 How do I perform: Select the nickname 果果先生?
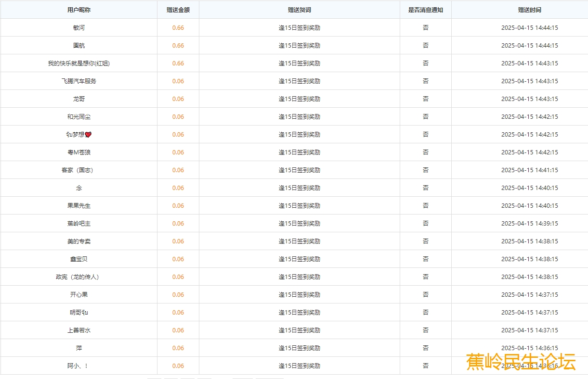tap(78, 206)
